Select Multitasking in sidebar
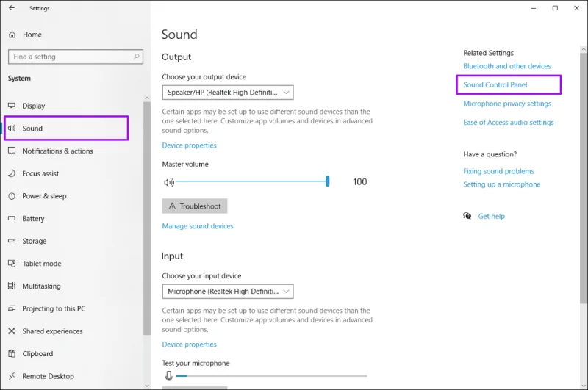This screenshot has width=588, height=390. pyautogui.click(x=41, y=286)
